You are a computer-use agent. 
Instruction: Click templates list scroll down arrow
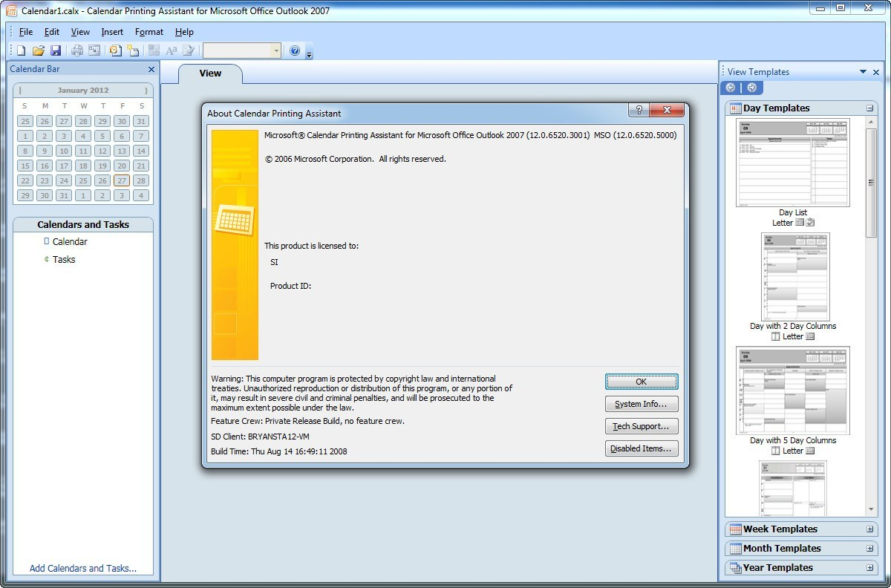coord(872,510)
